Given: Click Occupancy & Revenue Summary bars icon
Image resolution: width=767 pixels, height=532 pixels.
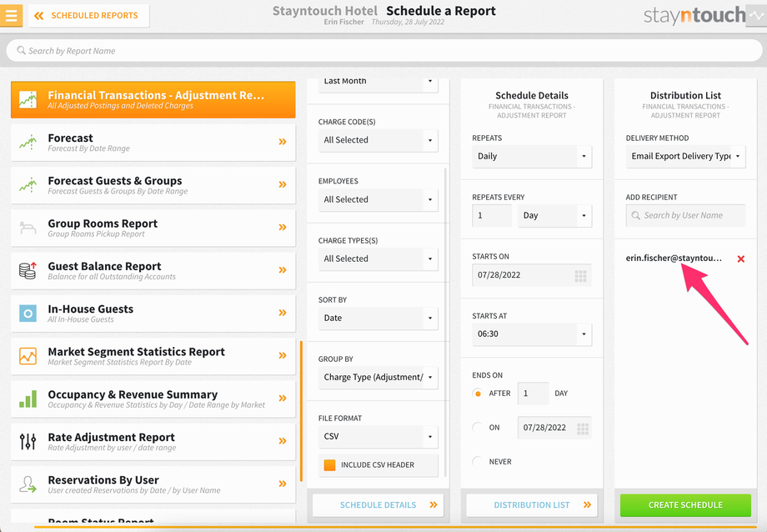Looking at the screenshot, I should tap(28, 399).
